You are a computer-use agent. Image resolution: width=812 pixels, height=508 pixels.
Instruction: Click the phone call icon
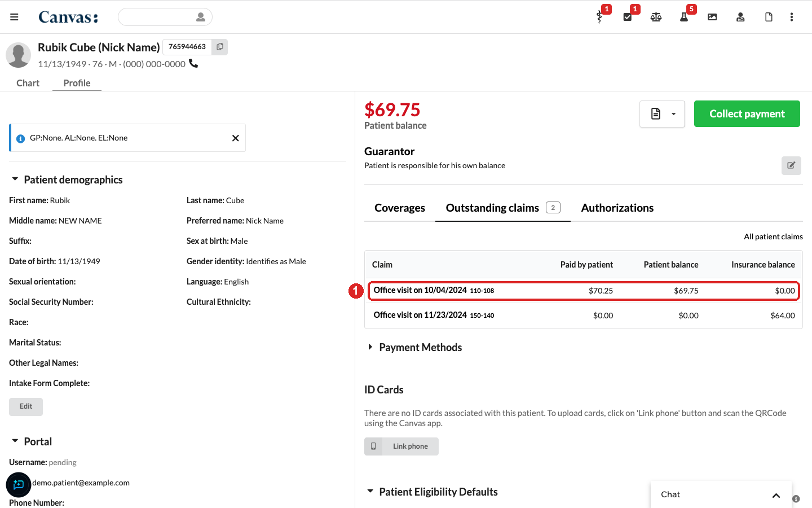click(193, 63)
